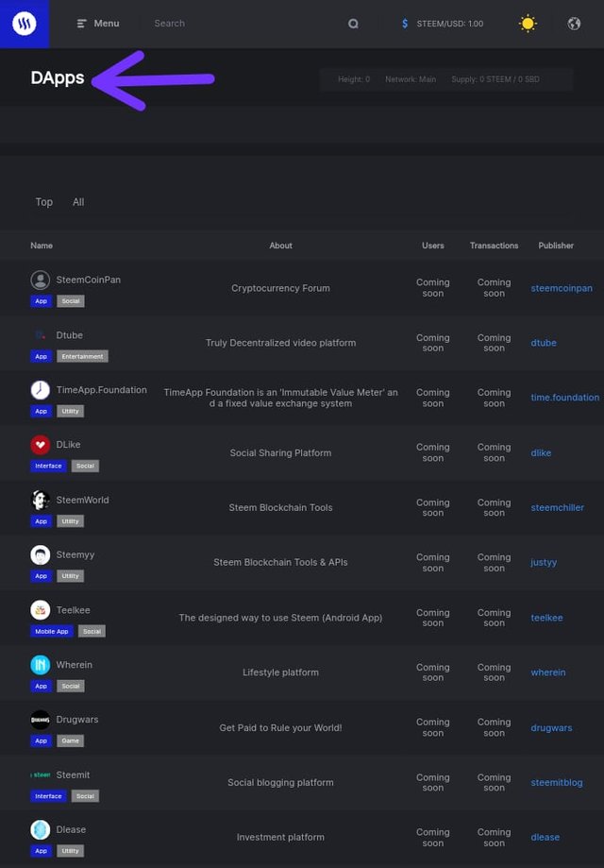
Task: Click the Dtube app name
Action: coord(69,335)
